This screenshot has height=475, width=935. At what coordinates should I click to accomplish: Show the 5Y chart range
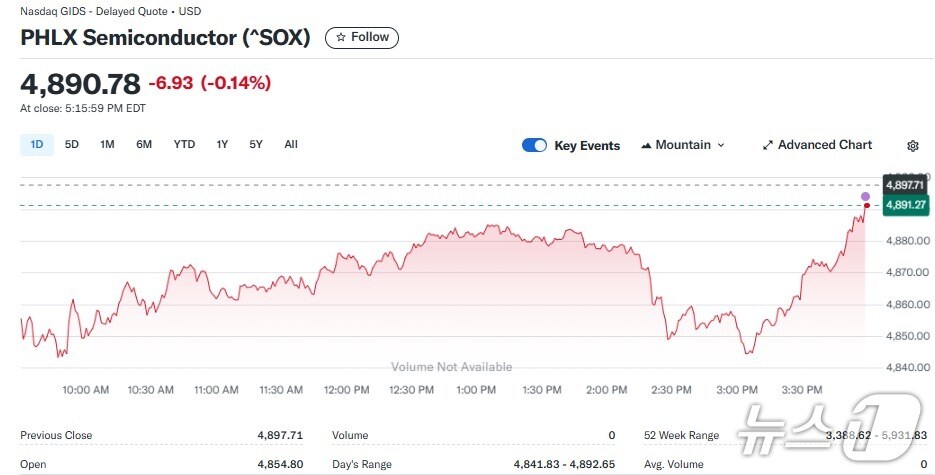click(x=256, y=144)
